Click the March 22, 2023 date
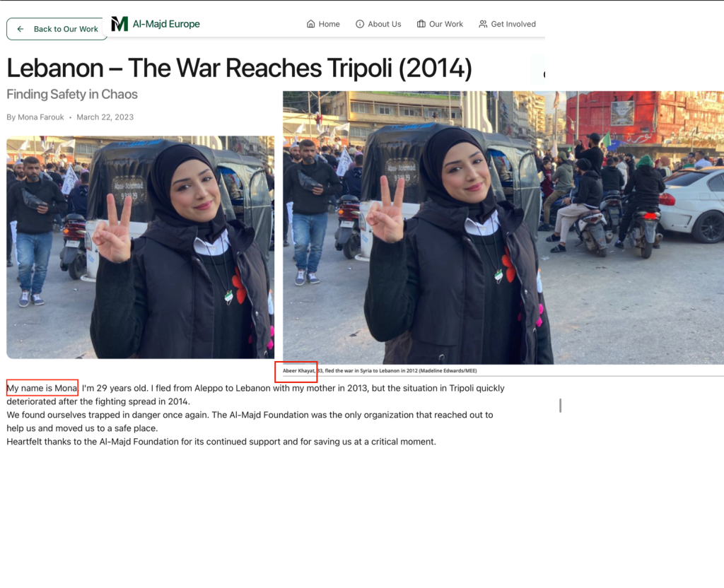The image size is (724, 588). click(x=105, y=117)
